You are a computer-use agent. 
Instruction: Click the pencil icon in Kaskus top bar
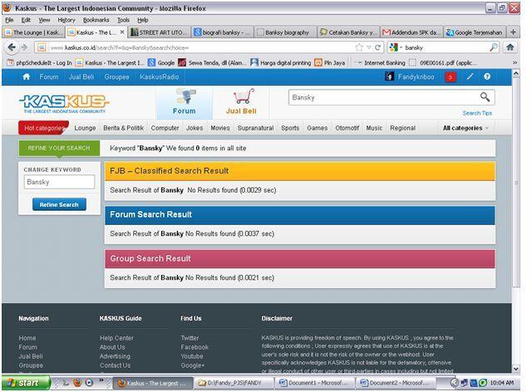[470, 76]
